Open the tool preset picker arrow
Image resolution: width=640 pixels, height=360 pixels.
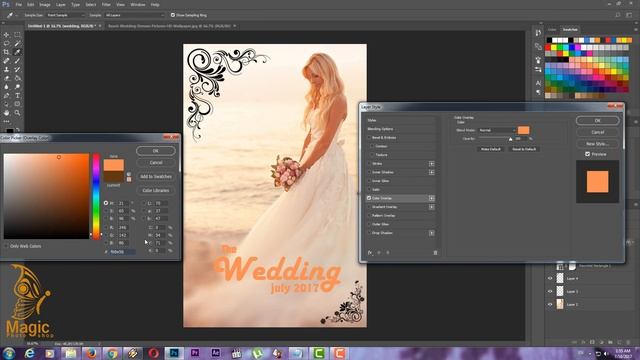[16, 15]
